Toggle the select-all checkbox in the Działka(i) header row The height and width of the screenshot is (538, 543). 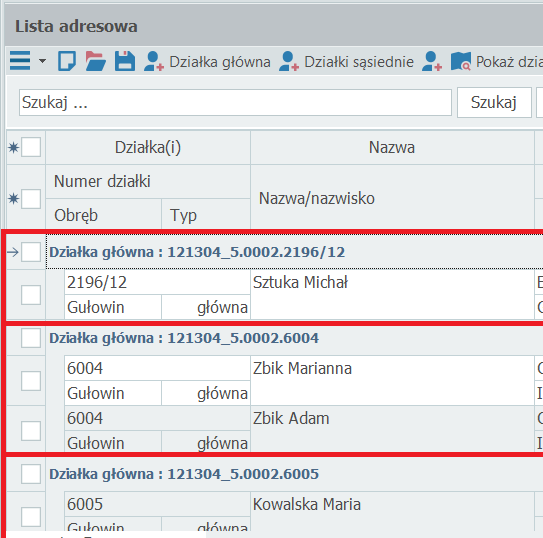pos(31,147)
